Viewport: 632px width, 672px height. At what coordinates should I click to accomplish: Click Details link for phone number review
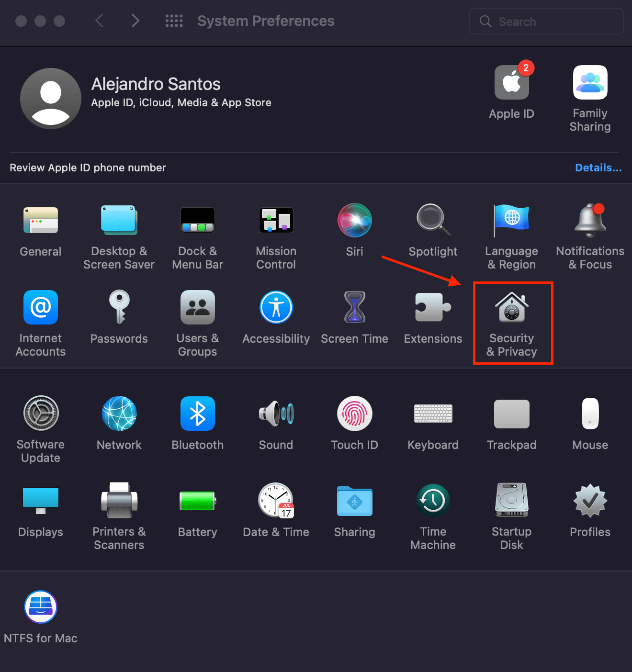[598, 168]
